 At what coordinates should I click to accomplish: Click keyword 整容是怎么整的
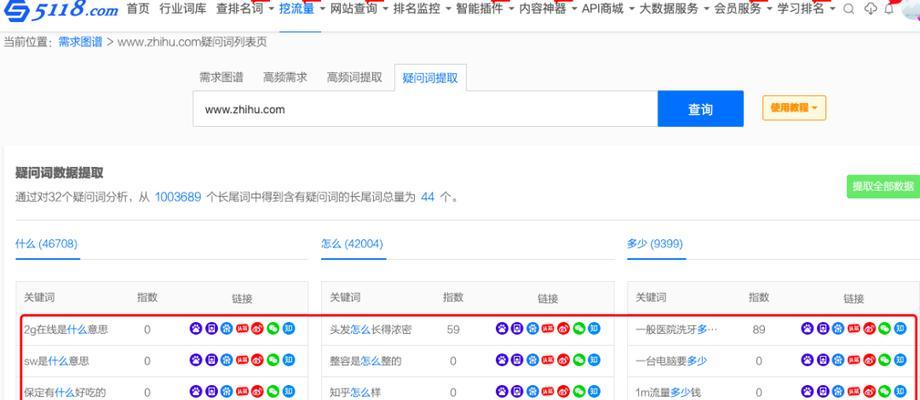pyautogui.click(x=366, y=361)
